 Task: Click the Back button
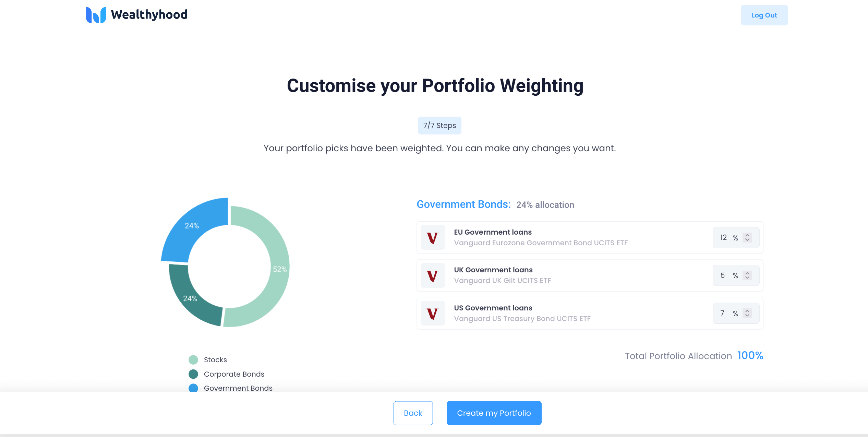point(413,413)
